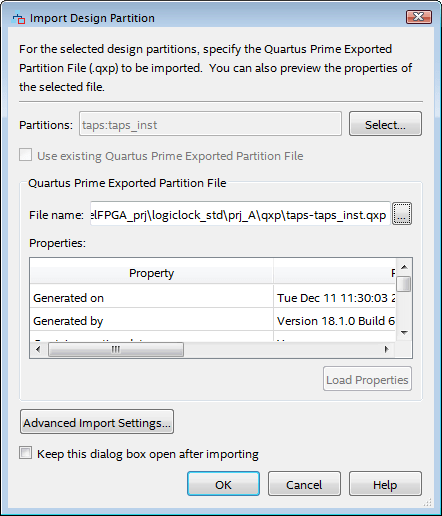Open Help for this dialog
442x516 pixels.
385,484
